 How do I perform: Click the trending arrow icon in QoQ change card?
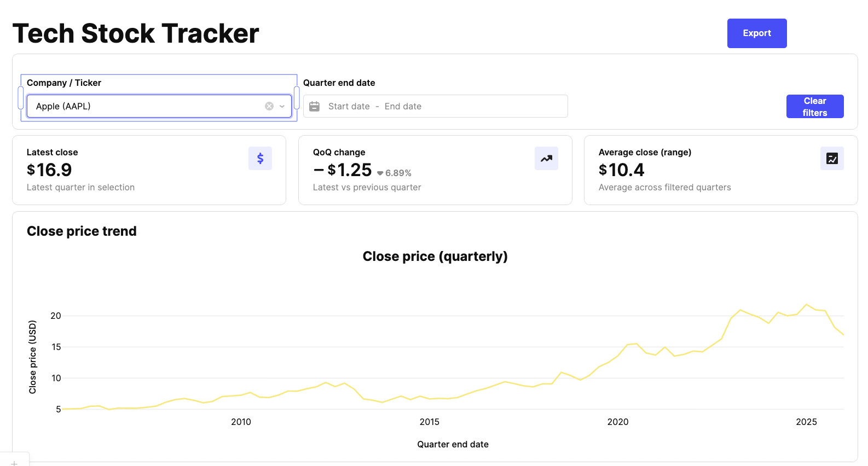pos(546,159)
